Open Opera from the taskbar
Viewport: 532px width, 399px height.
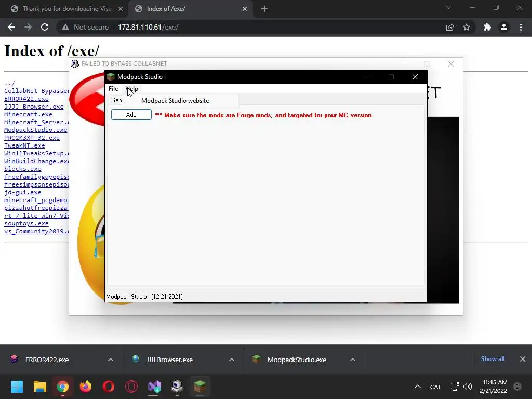click(x=109, y=387)
